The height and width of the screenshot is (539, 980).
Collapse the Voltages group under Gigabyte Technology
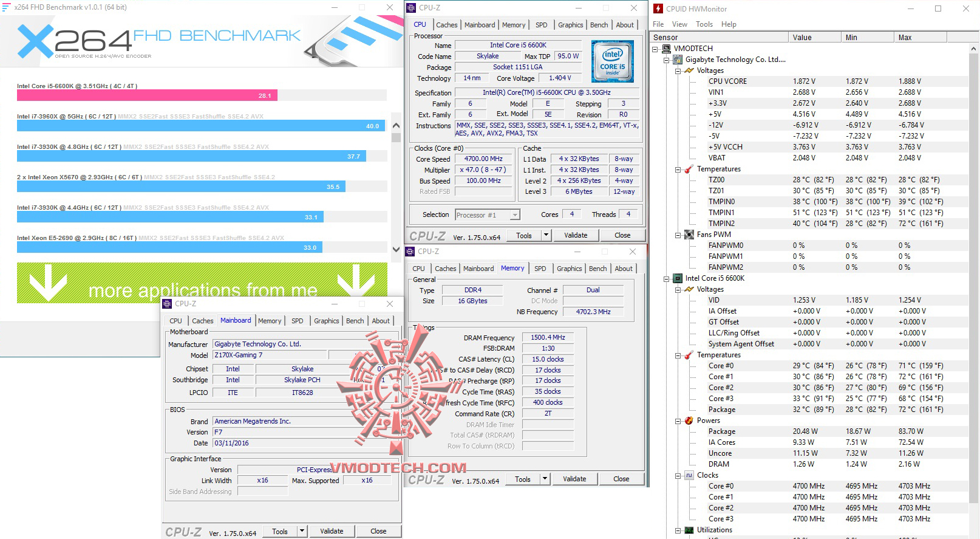click(x=678, y=71)
